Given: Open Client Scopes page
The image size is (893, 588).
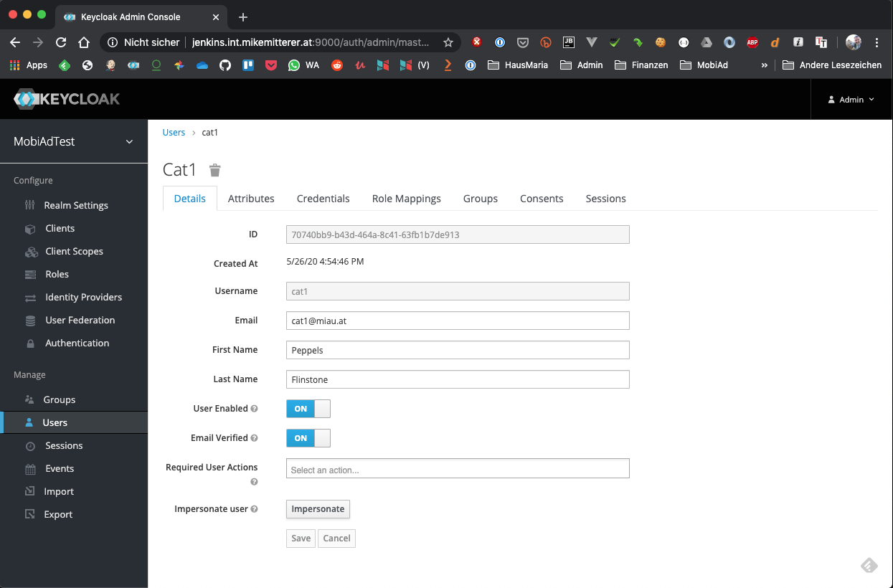Looking at the screenshot, I should [x=74, y=251].
